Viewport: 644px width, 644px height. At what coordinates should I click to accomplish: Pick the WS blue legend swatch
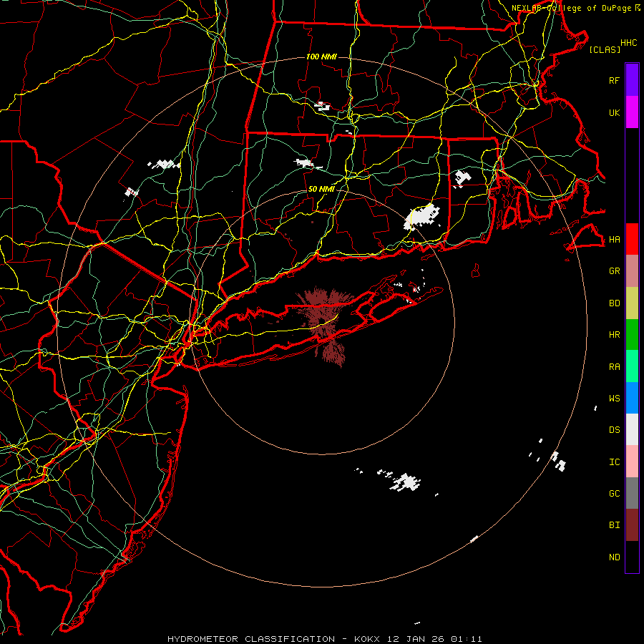(632, 398)
